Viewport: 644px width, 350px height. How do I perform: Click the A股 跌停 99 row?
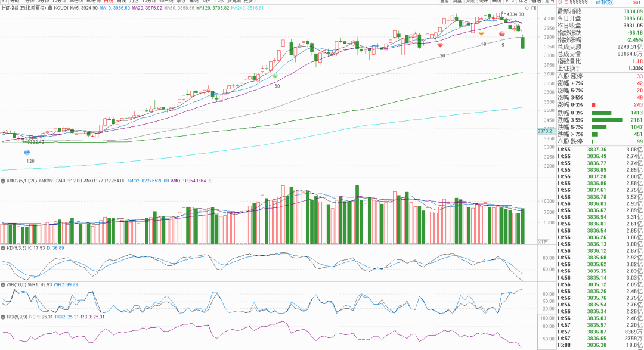[600, 141]
